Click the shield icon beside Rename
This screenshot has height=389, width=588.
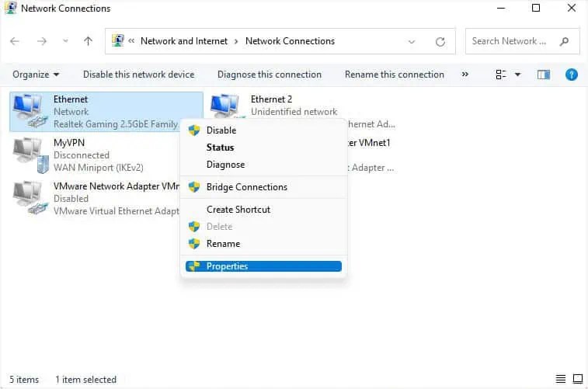click(194, 244)
